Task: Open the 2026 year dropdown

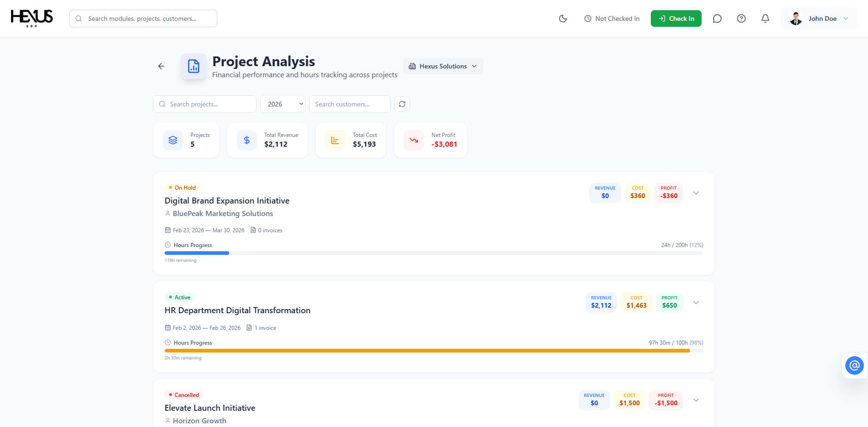Action: [283, 104]
